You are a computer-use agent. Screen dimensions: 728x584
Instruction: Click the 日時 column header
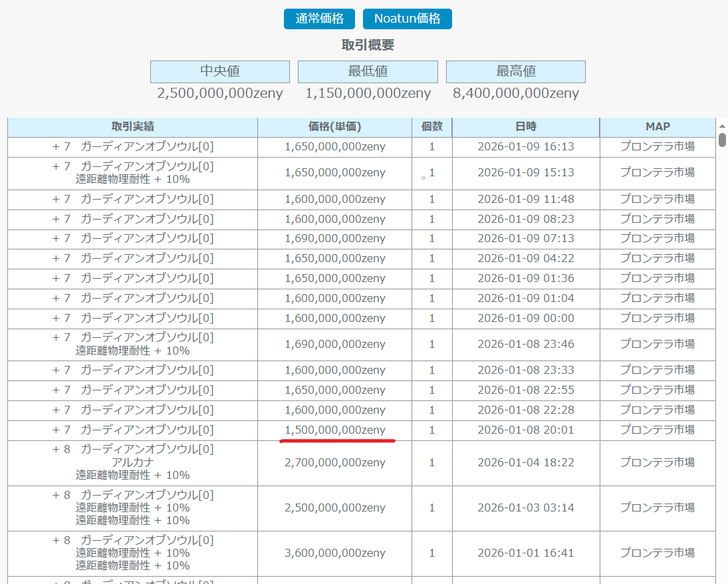pyautogui.click(x=525, y=127)
